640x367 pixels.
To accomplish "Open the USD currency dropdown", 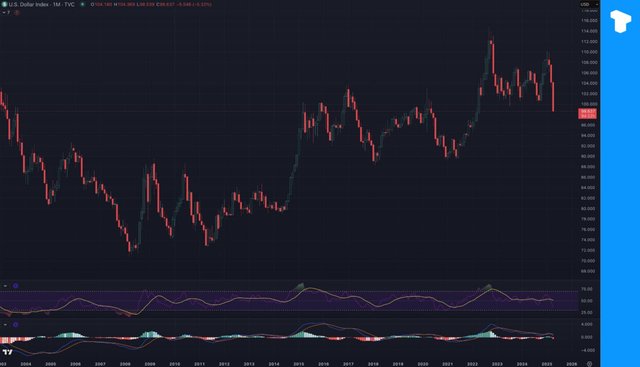I will [x=589, y=4].
